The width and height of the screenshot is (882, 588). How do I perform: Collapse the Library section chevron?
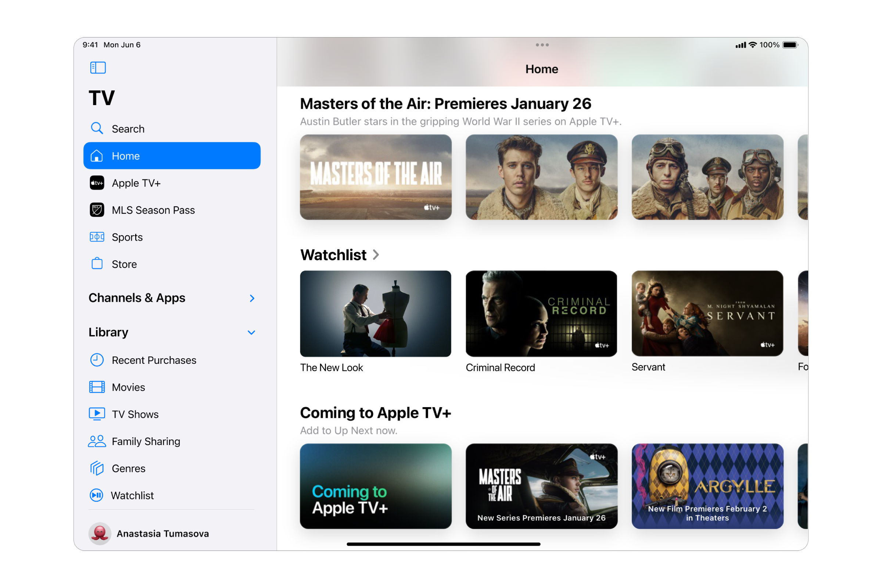(251, 333)
